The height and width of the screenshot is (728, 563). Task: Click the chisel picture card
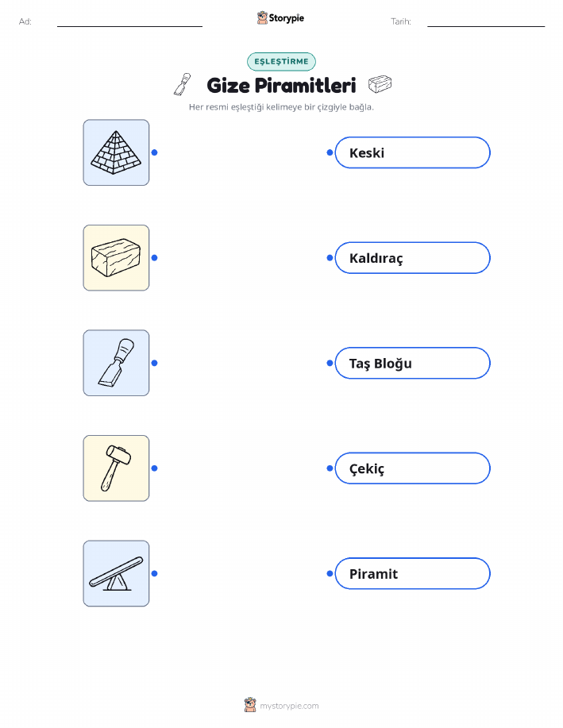(116, 363)
